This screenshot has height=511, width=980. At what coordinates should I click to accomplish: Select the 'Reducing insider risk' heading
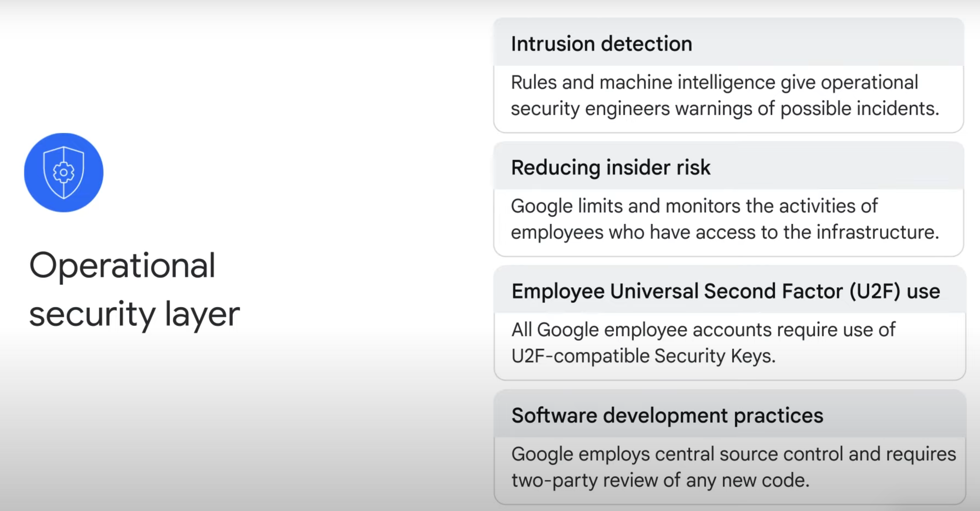(610, 167)
